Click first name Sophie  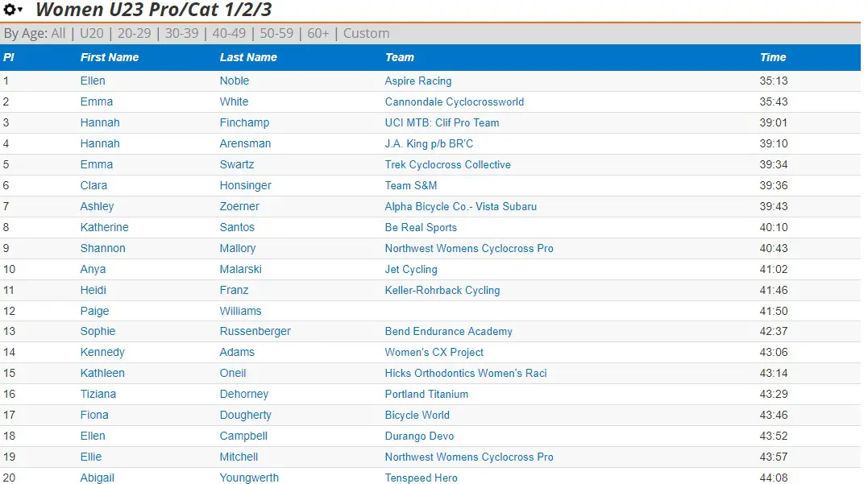point(98,331)
